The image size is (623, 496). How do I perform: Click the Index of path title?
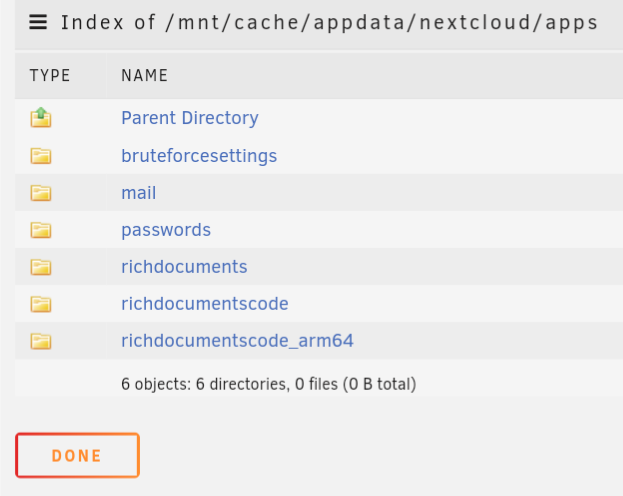[x=329, y=23]
